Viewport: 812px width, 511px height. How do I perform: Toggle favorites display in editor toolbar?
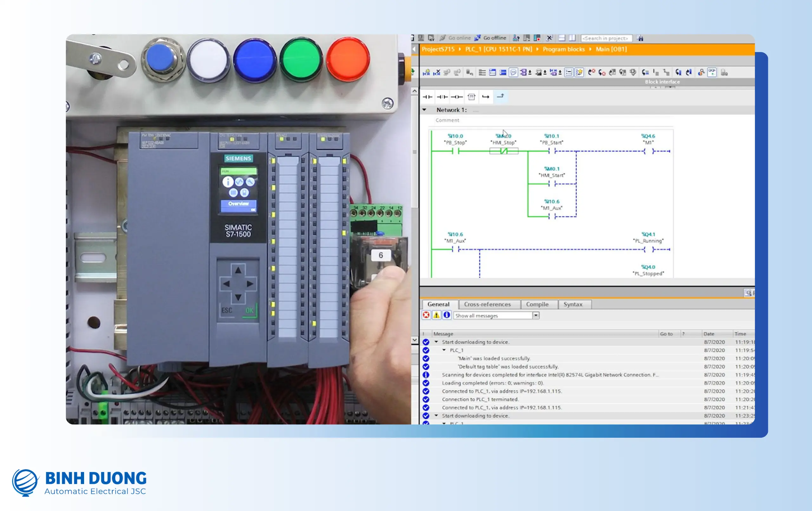pos(579,72)
